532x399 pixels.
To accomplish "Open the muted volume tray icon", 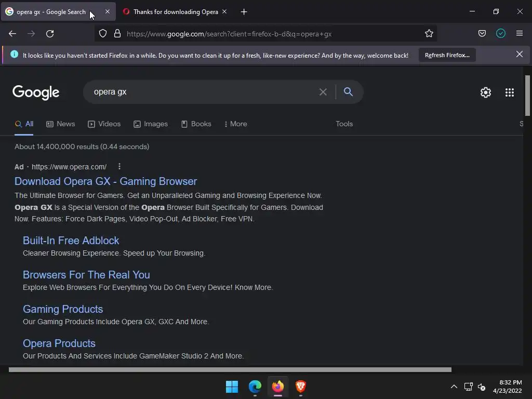I will tap(482, 387).
